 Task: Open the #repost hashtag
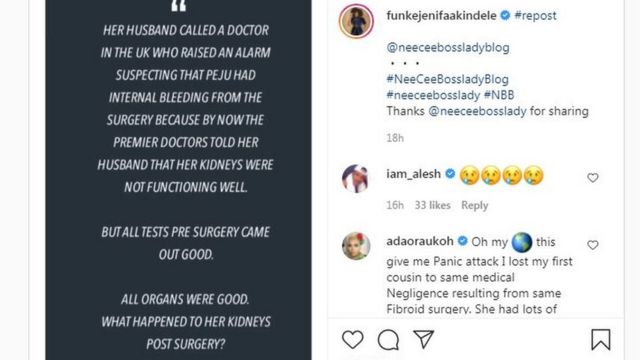(536, 16)
